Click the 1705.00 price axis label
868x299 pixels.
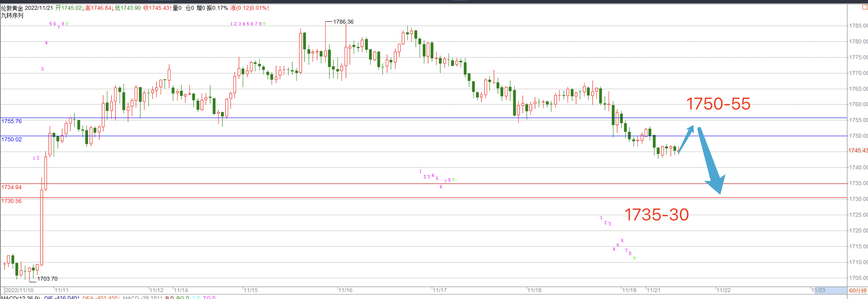pos(858,278)
